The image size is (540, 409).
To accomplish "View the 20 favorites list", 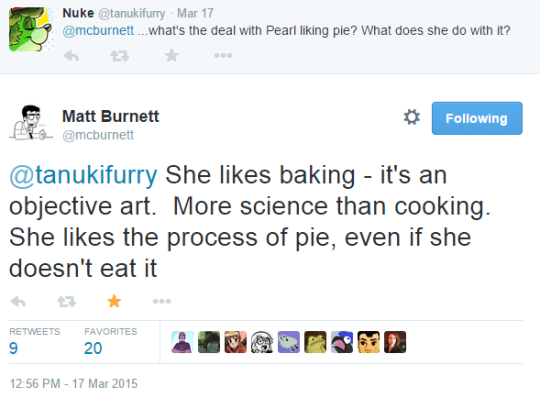I will tap(111, 341).
